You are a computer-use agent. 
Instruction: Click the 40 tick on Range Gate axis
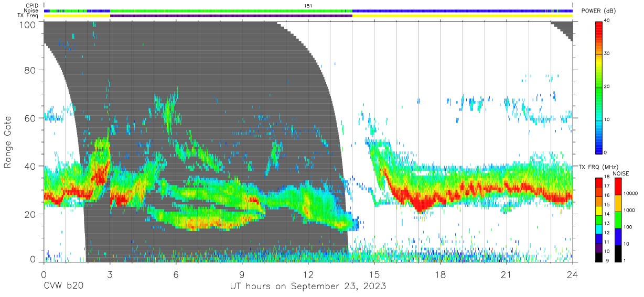click(x=30, y=166)
